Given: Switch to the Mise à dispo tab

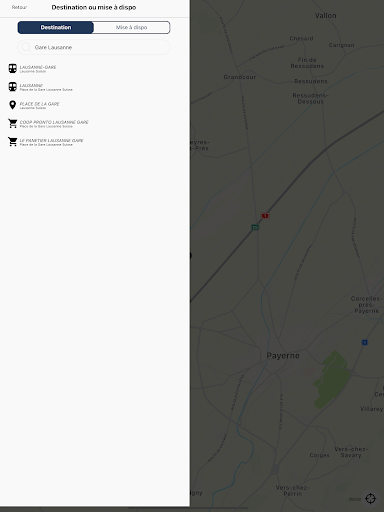Looking at the screenshot, I should pos(132,27).
